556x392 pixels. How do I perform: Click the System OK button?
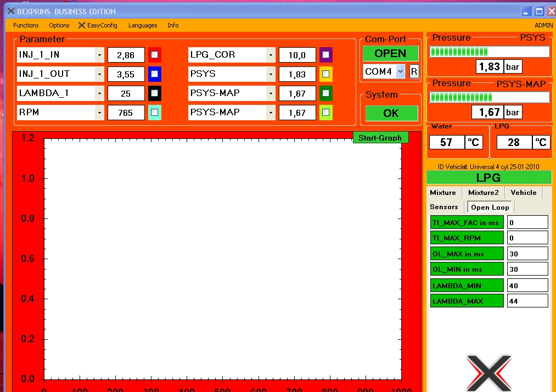pos(391,113)
